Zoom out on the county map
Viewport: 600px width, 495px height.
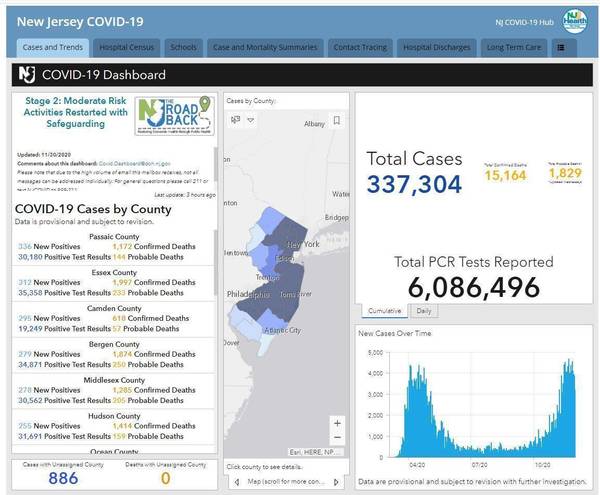point(337,437)
